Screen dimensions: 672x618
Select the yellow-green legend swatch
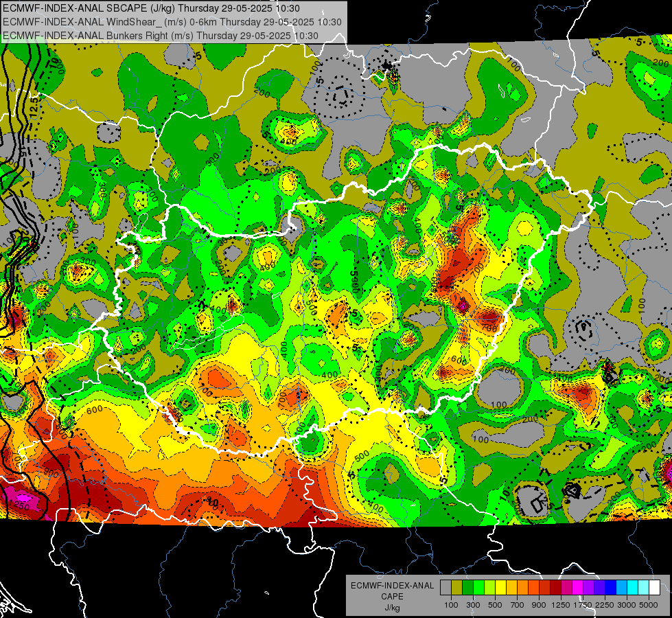(489, 587)
